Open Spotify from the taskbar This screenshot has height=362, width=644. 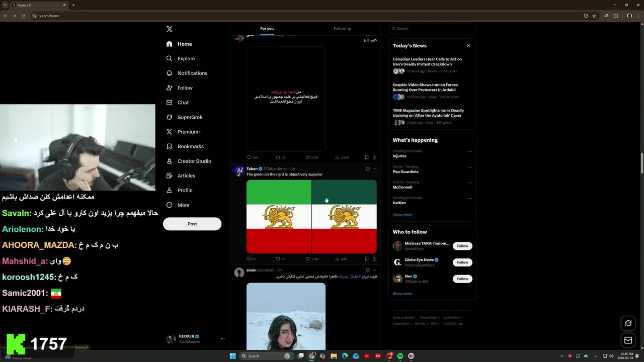click(x=400, y=356)
